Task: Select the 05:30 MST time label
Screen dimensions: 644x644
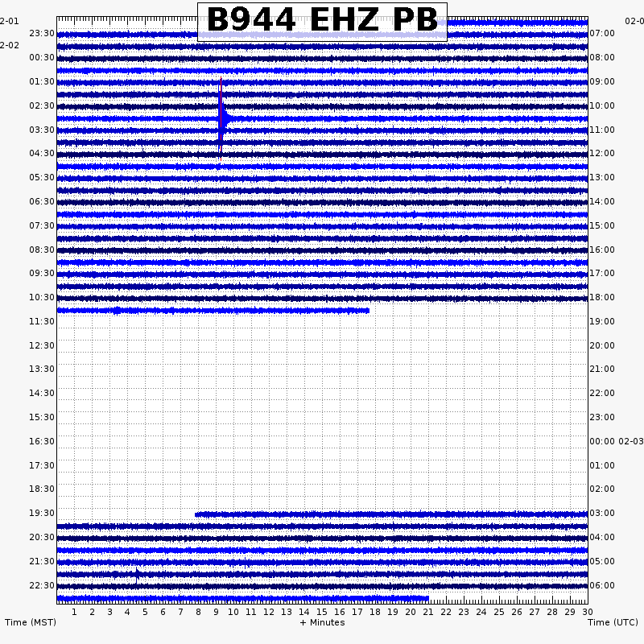Action: pyautogui.click(x=42, y=177)
